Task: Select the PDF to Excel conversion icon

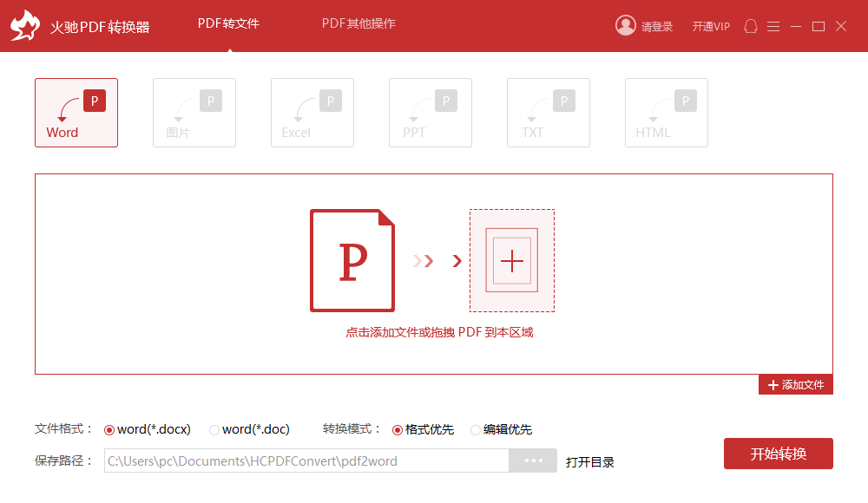Action: click(x=312, y=113)
